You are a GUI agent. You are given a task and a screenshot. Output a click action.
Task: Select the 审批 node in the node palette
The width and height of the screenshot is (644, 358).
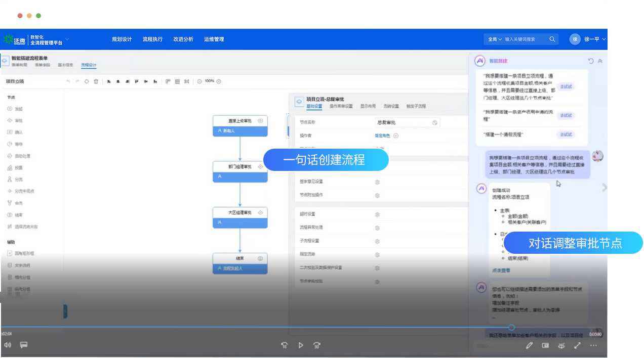pos(18,121)
